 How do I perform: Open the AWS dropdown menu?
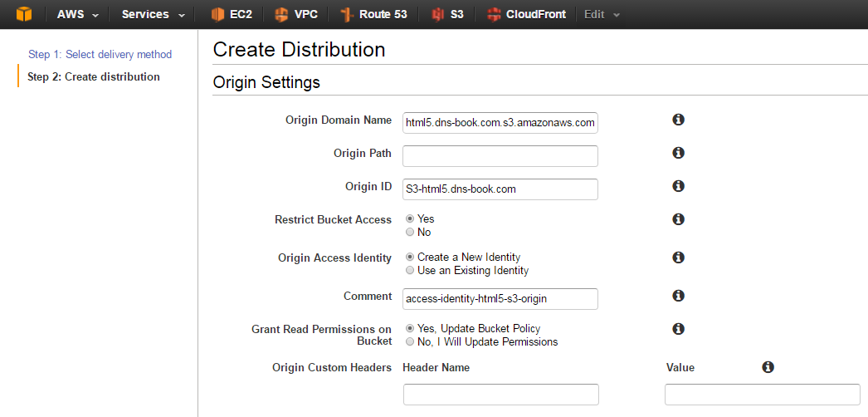coord(77,14)
